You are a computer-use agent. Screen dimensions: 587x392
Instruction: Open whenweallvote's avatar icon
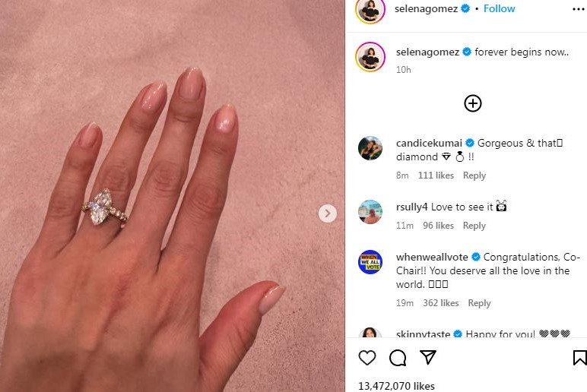click(370, 262)
